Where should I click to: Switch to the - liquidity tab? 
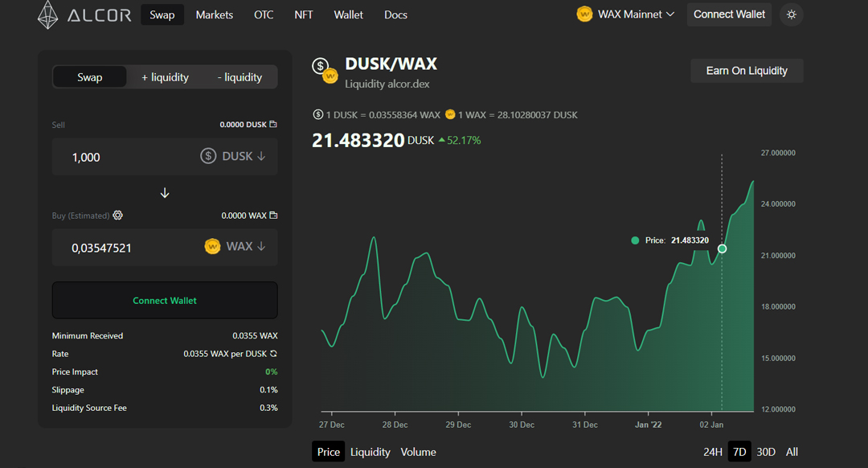[240, 77]
